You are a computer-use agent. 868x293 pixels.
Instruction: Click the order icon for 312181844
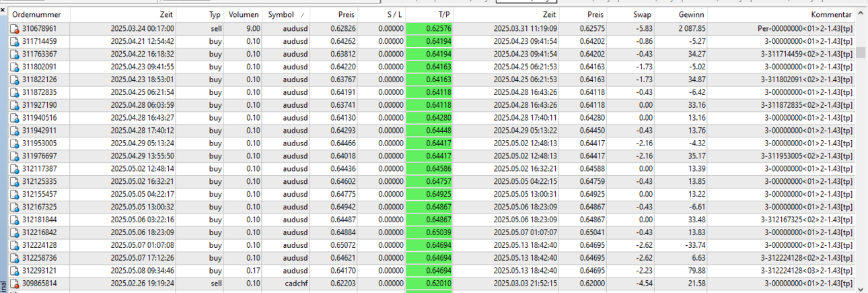pos(14,219)
